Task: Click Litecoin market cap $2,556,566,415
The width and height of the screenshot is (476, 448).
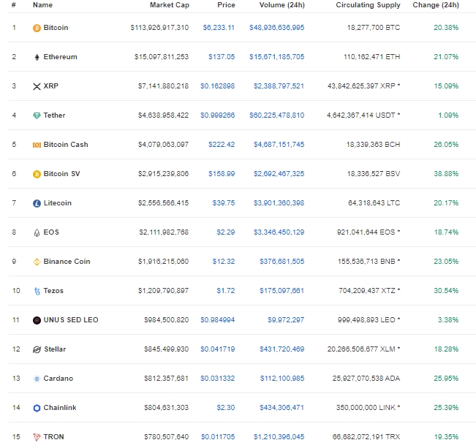Action: (163, 203)
